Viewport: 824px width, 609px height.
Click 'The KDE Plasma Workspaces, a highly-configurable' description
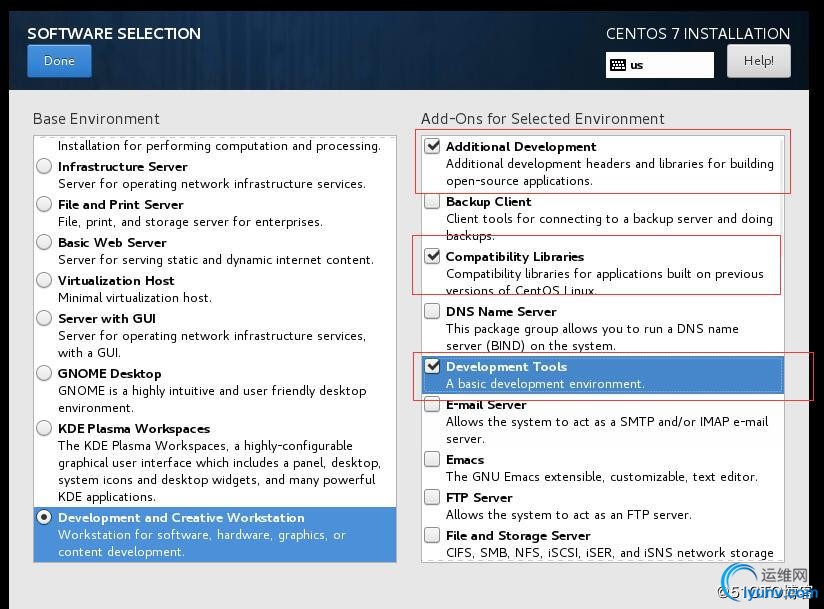220,471
